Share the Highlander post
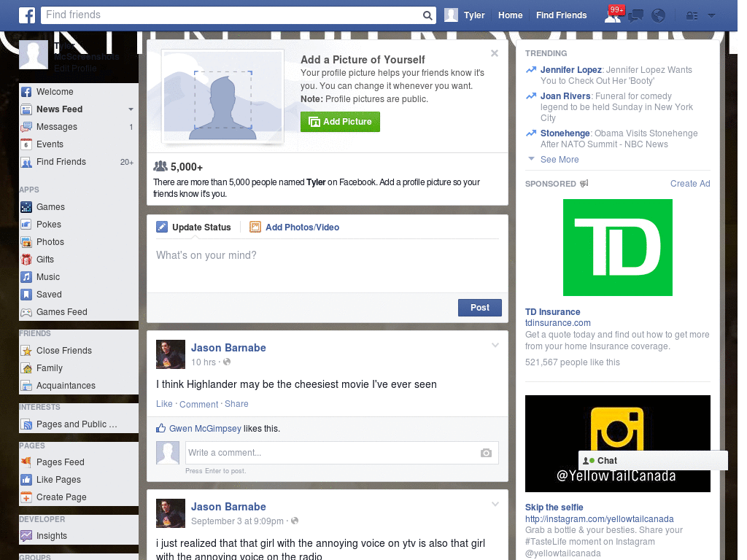747x560 pixels. point(236,404)
